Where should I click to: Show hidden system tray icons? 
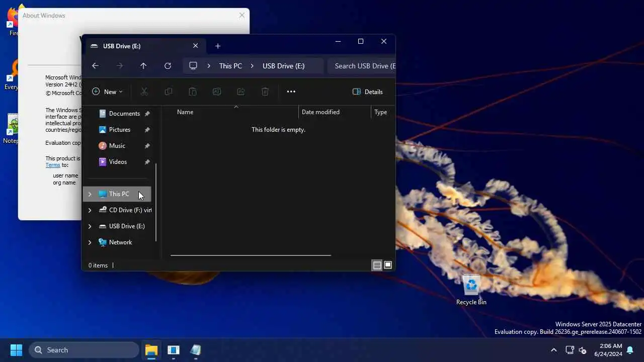point(554,350)
